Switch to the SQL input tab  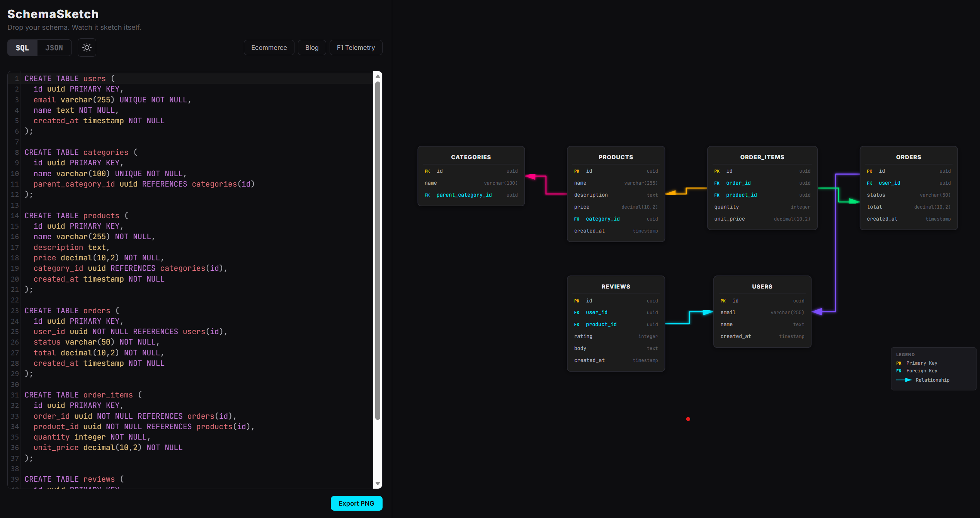[x=22, y=48]
